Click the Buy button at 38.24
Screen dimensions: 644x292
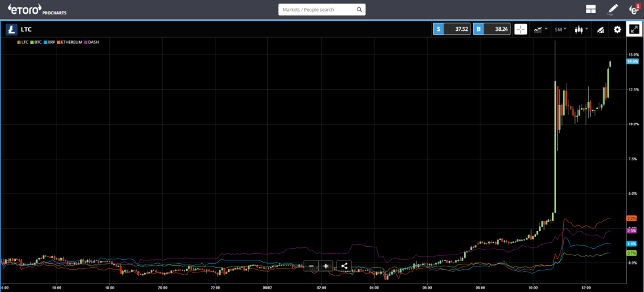pos(492,29)
